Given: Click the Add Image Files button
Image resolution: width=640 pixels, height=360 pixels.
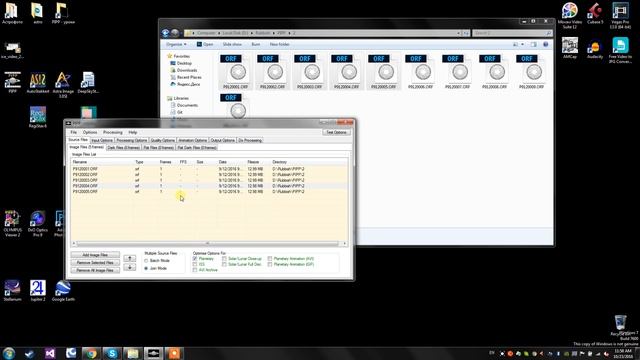Looking at the screenshot, I should 95,255.
